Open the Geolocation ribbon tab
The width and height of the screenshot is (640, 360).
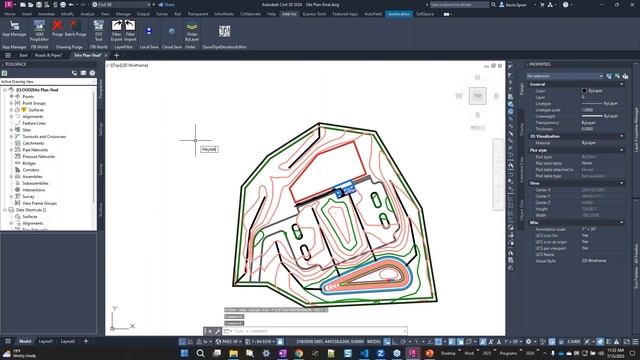[x=399, y=14]
